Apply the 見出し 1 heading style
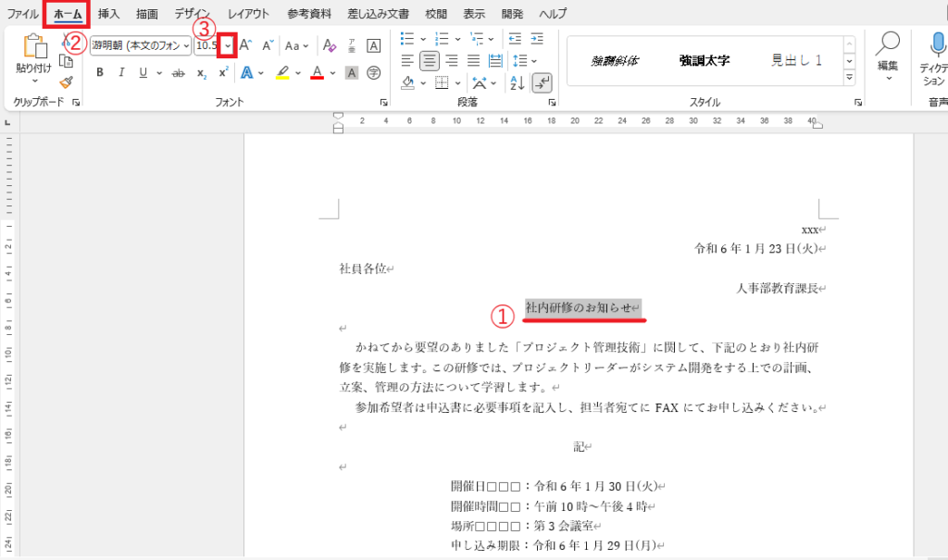Screen dimensions: 948x560 796,60
